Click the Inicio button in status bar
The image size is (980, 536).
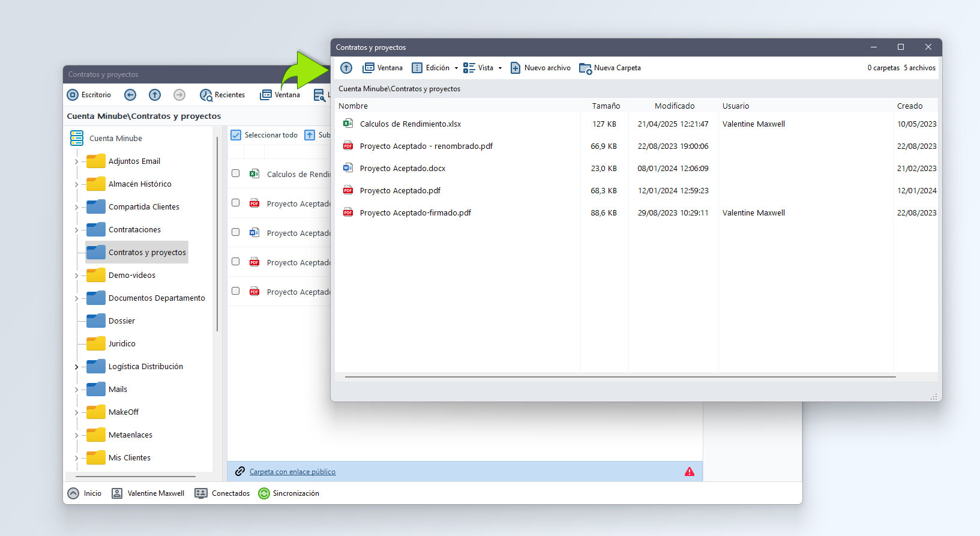[85, 493]
